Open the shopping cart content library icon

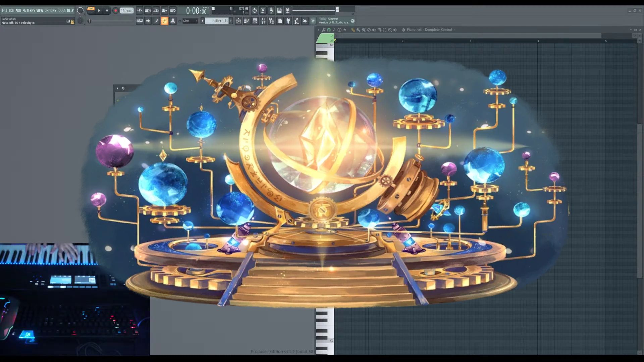313,21
